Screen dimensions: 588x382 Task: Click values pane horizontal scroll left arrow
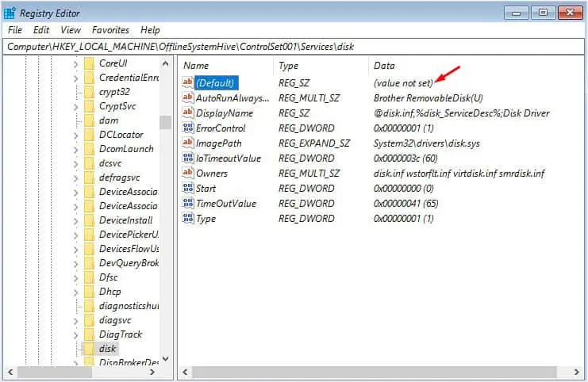click(185, 372)
